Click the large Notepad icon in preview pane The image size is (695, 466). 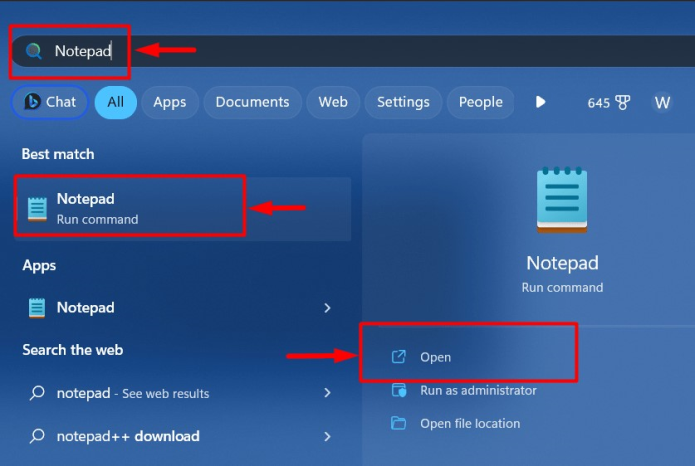pyautogui.click(x=562, y=200)
